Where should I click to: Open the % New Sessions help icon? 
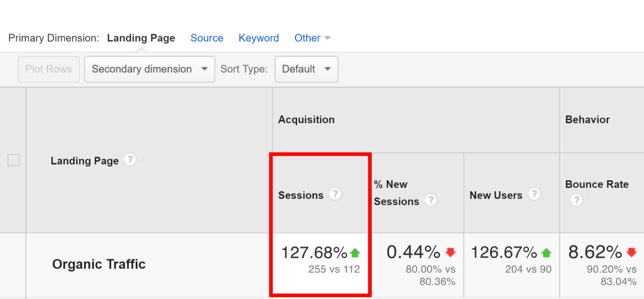pos(431,200)
